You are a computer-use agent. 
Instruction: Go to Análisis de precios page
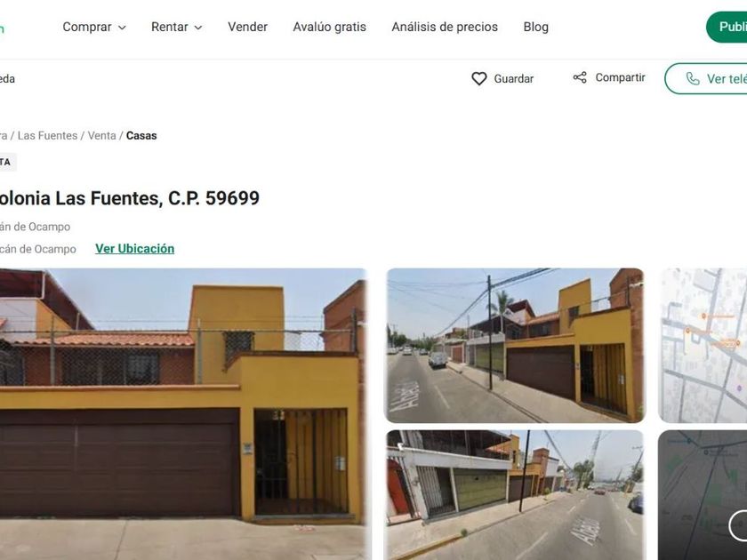tap(445, 28)
